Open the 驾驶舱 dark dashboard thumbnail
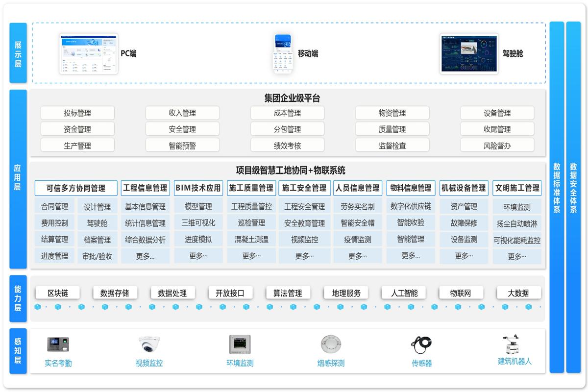 [469, 53]
